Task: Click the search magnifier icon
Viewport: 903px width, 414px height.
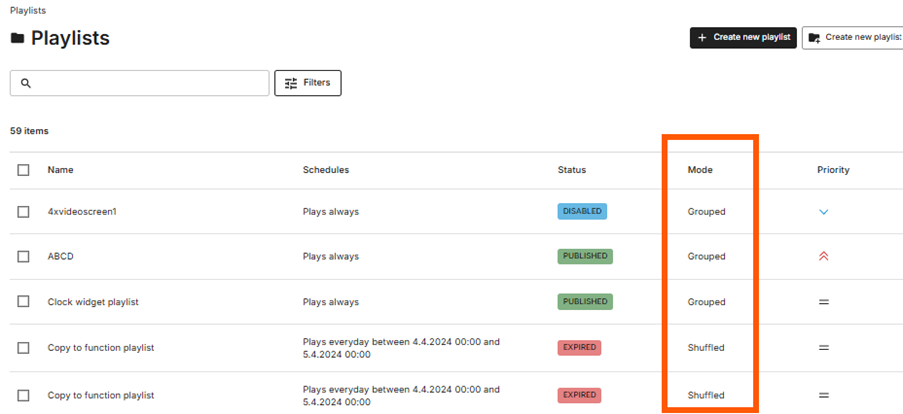Action: click(25, 83)
